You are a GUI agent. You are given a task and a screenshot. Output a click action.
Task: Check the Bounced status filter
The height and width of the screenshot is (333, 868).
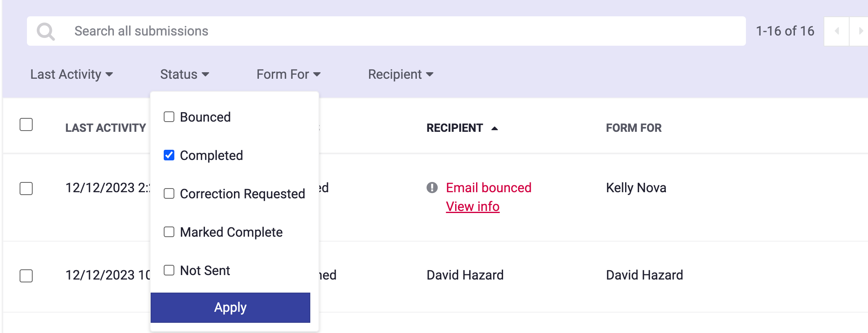click(x=169, y=117)
